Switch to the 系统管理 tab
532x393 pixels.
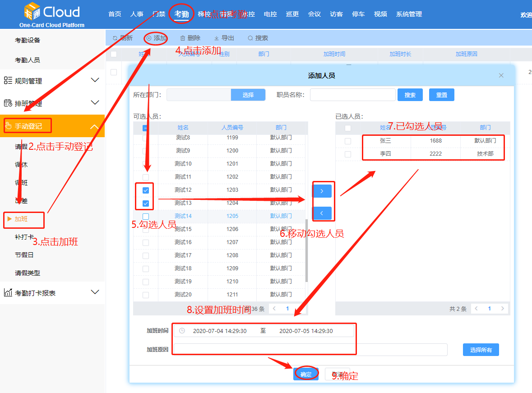[408, 14]
